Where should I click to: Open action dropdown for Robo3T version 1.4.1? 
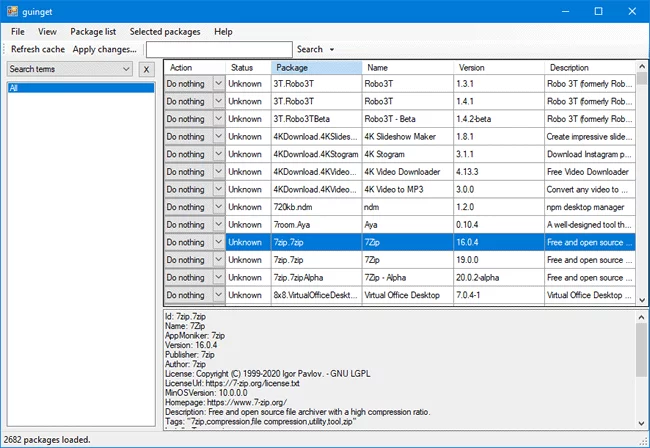tap(218, 101)
